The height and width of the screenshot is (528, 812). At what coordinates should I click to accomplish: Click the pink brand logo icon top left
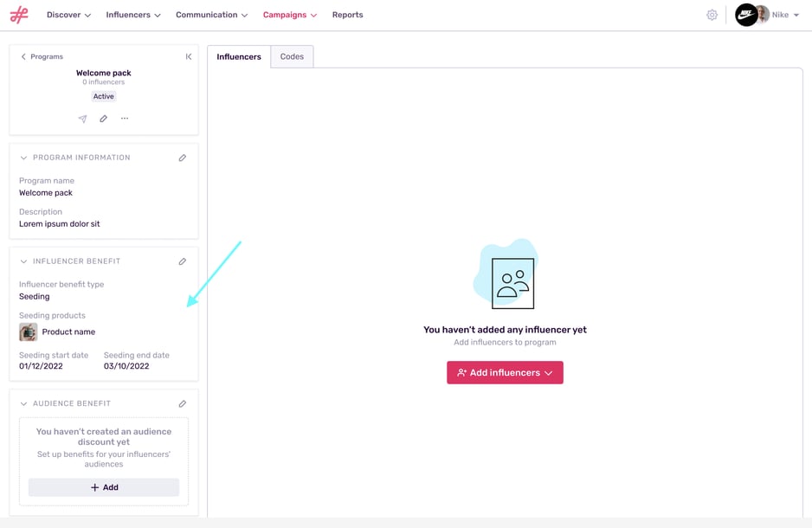(x=19, y=14)
